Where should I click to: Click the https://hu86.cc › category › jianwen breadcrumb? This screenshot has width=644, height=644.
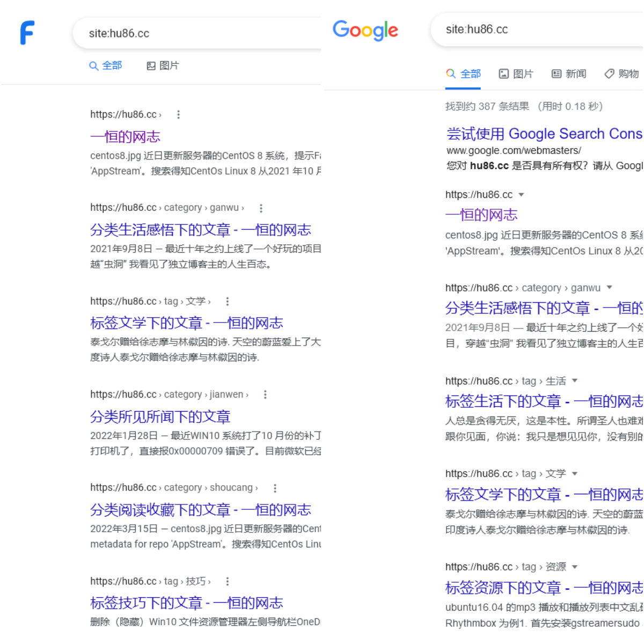click(x=169, y=394)
